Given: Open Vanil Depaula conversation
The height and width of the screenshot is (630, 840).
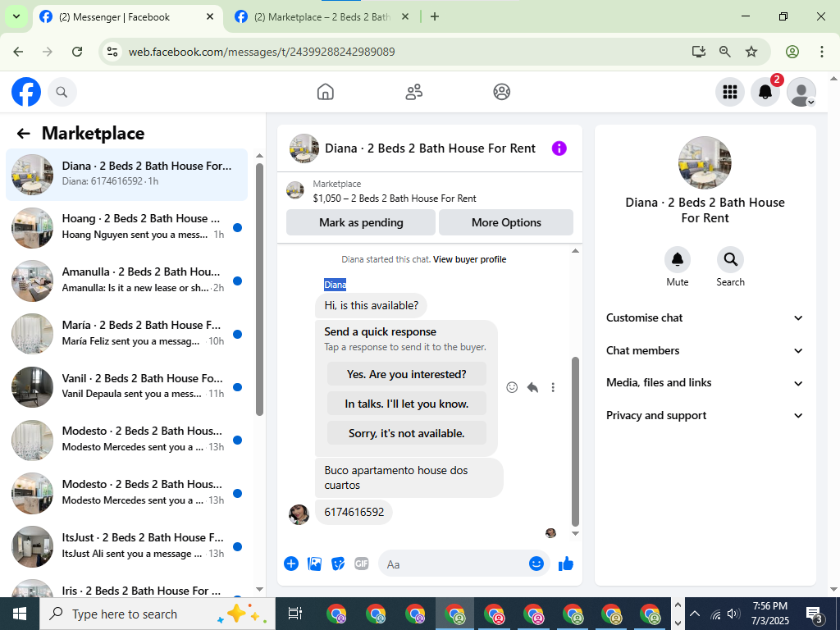Looking at the screenshot, I should pos(126,386).
